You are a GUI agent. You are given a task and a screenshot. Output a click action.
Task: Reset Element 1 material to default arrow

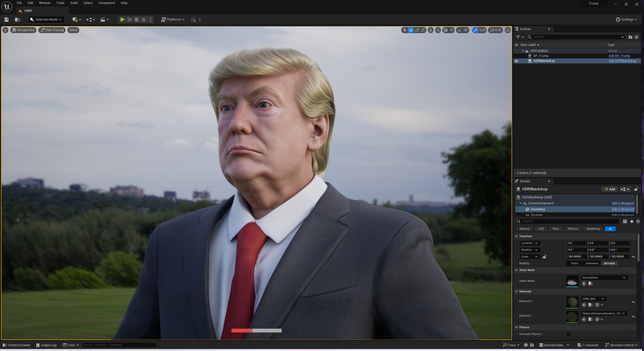633,317
